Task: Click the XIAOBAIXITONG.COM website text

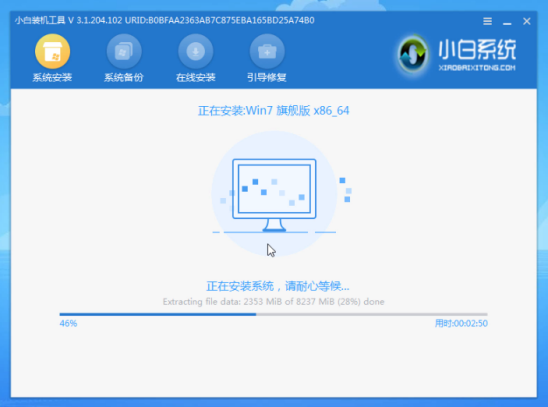Action: (477, 68)
